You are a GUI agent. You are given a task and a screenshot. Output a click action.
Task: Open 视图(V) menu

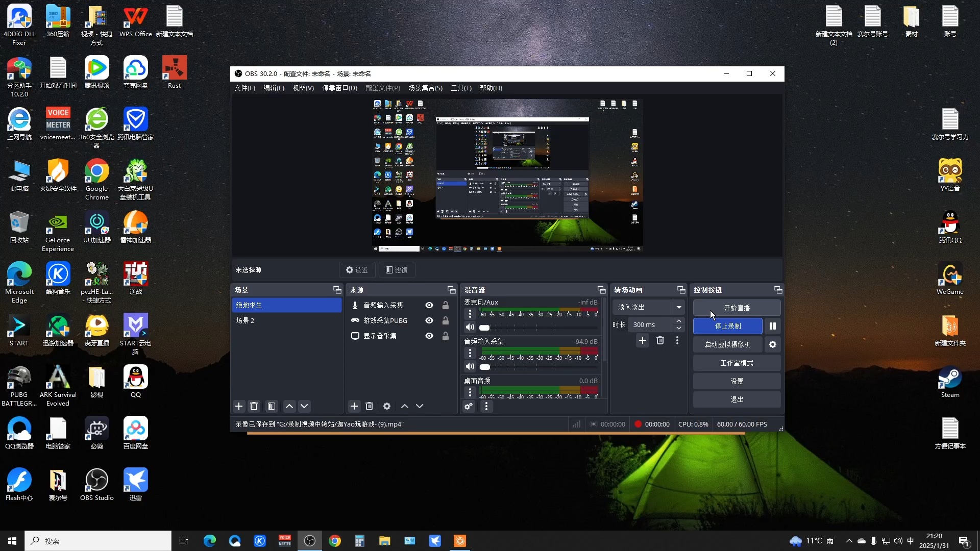(x=303, y=88)
